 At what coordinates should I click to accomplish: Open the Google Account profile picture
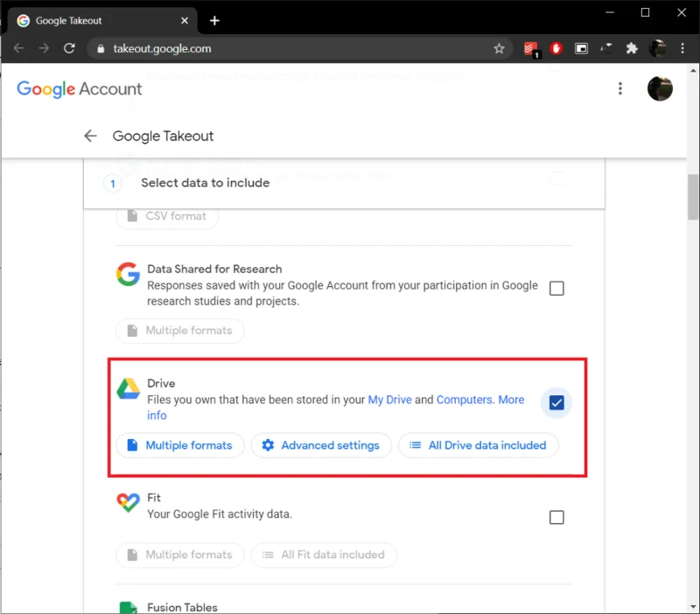click(660, 89)
